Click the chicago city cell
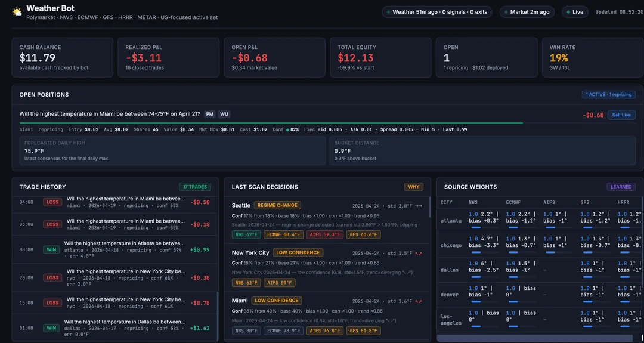 (x=451, y=245)
